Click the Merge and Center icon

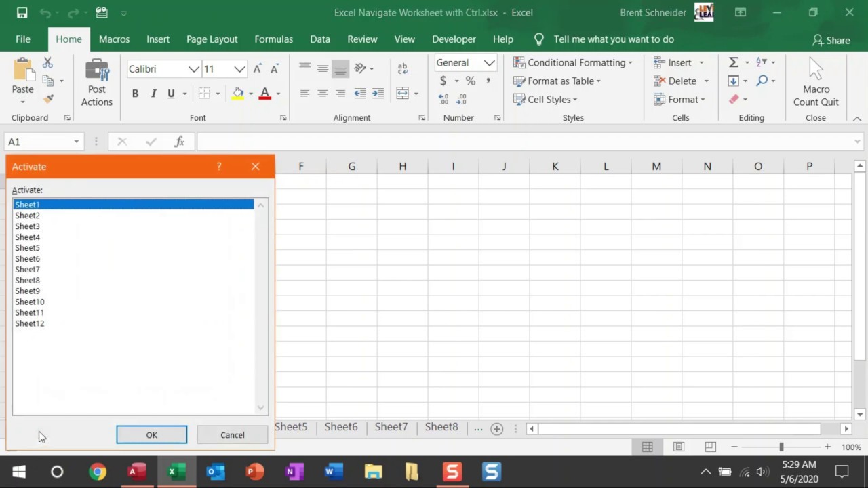pyautogui.click(x=403, y=94)
